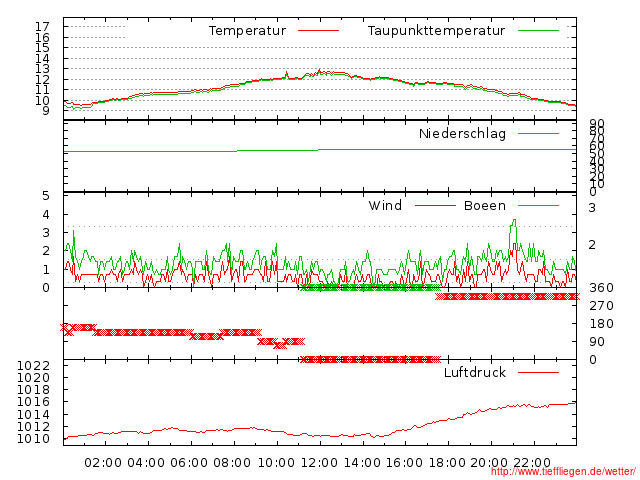Select the "Temperatur" legend label
Screen dimensions: 640x480
click(247, 31)
